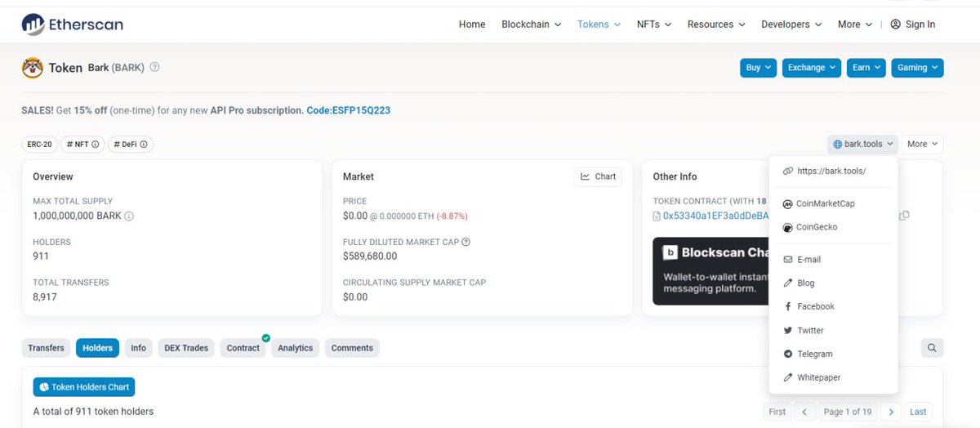This screenshot has width=980, height=428.
Task: Click the CoinMarketCap icon in dropdown
Action: point(787,203)
